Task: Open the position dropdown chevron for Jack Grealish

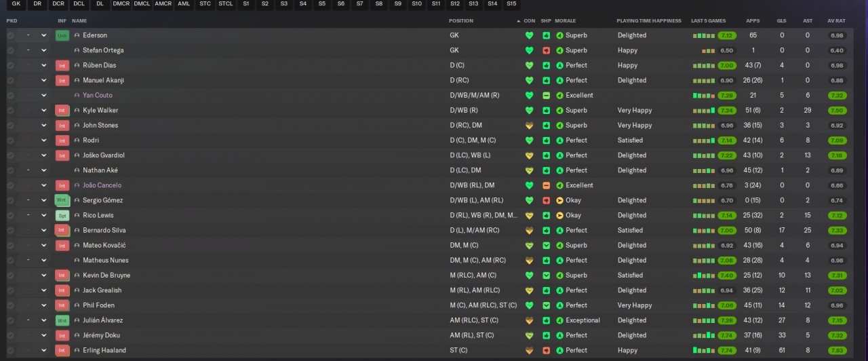Action: coord(44,290)
